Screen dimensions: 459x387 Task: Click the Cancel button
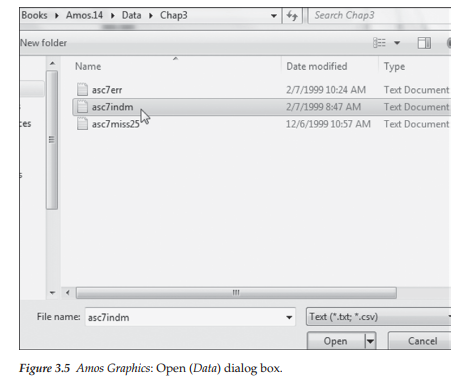(x=421, y=341)
